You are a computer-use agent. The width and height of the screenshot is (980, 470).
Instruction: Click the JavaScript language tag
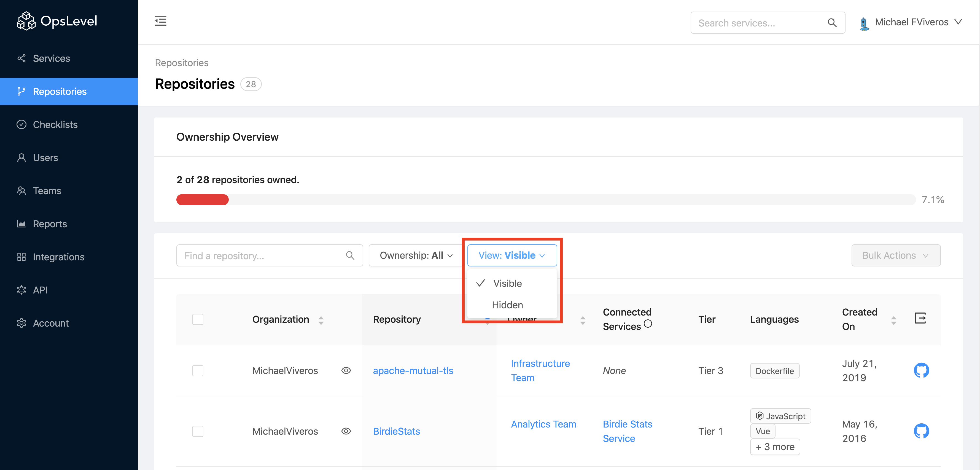780,416
